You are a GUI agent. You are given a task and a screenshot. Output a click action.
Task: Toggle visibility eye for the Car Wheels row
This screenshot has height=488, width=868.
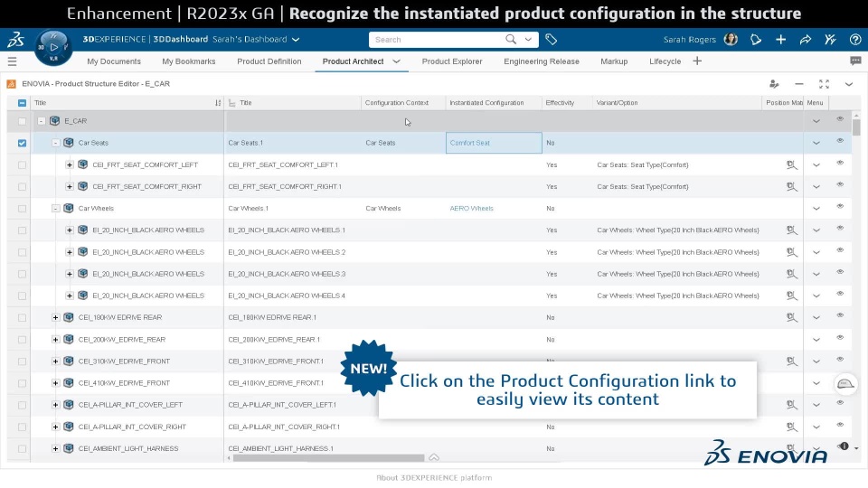point(840,206)
